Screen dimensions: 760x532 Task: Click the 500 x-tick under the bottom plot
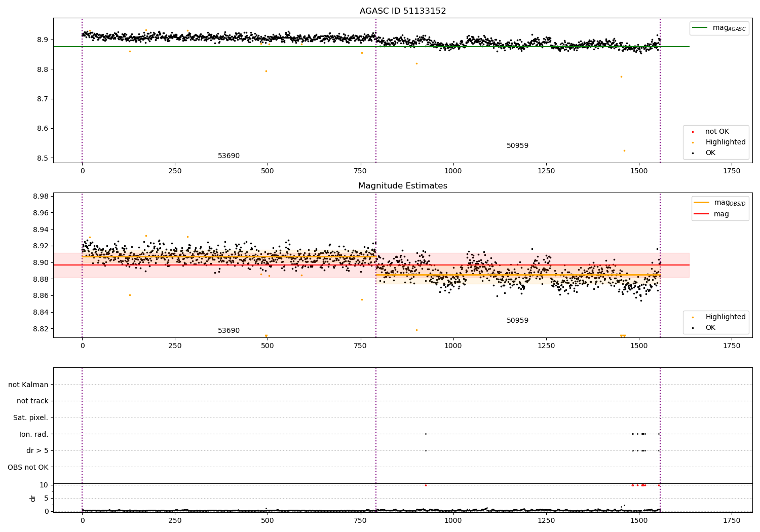[x=268, y=521]
